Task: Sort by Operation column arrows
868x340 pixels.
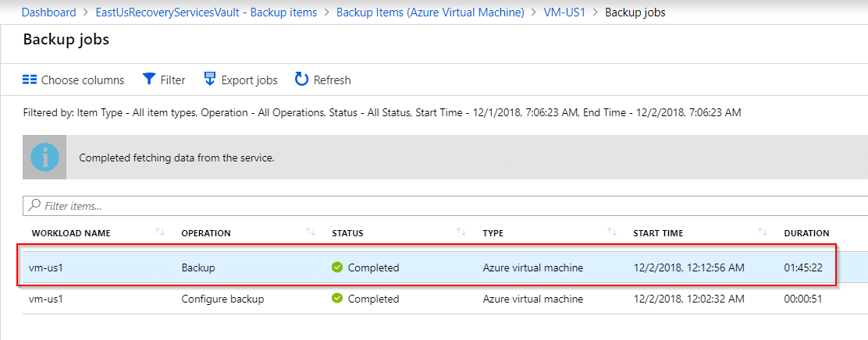Action: (311, 232)
